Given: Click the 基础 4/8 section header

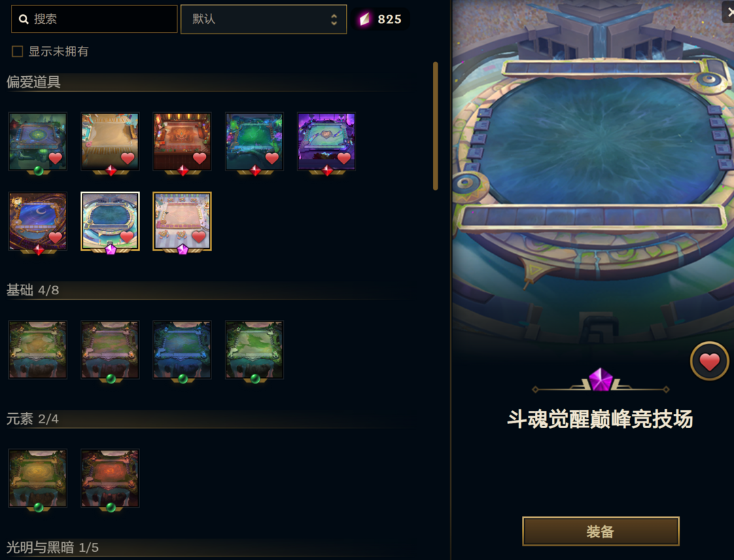Looking at the screenshot, I should coord(33,290).
